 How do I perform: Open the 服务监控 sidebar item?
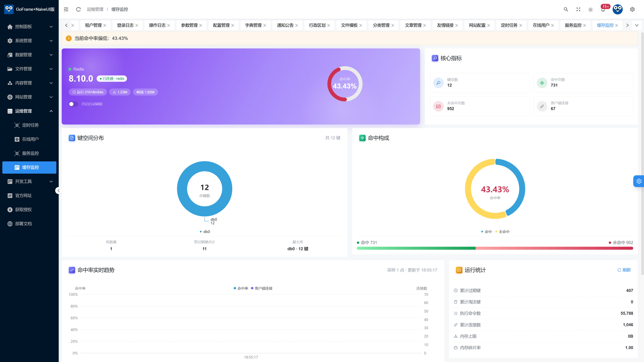point(29,153)
